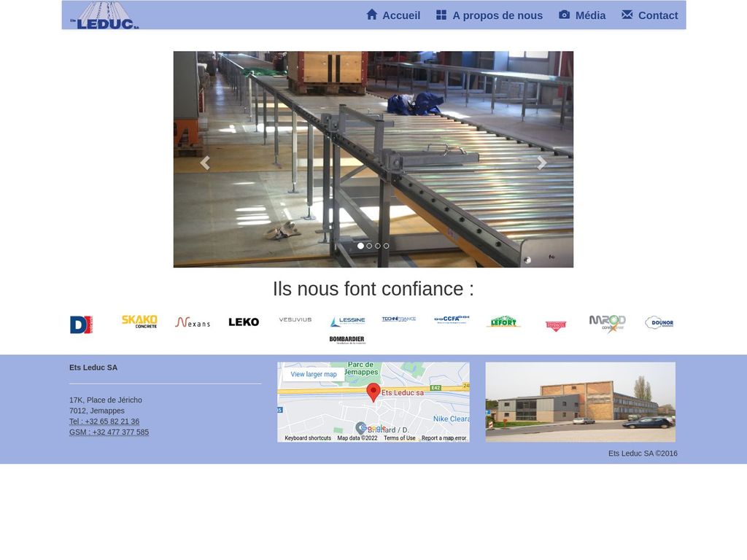
Task: Open the Accueil menu item
Action: coord(393,15)
